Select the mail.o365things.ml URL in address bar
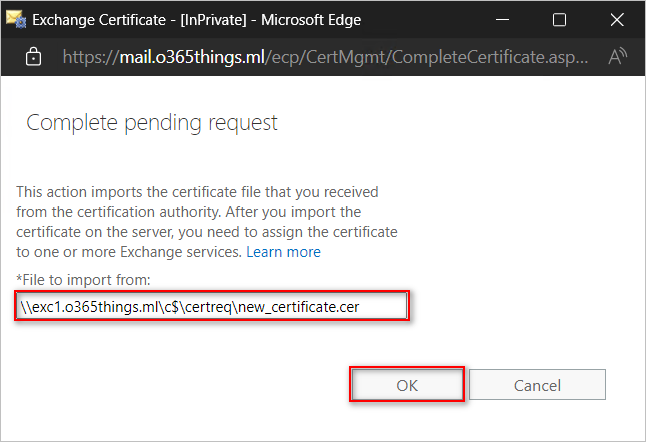The image size is (646, 442). pyautogui.click(x=325, y=57)
